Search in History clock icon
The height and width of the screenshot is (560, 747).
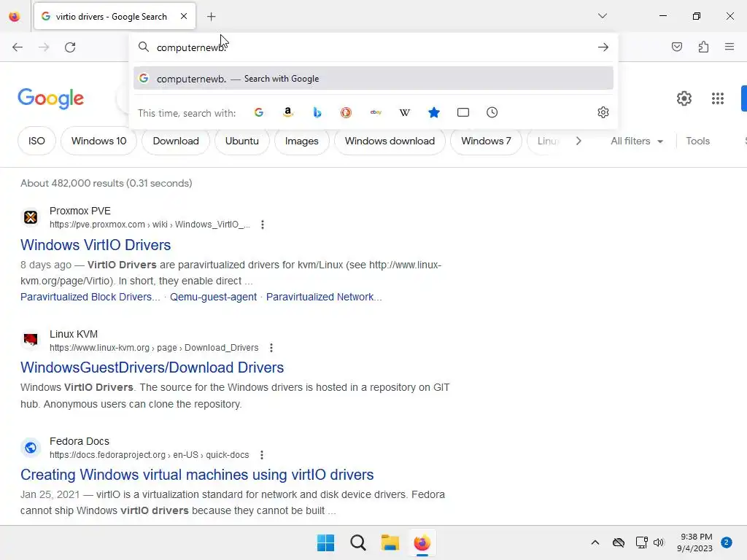coord(492,112)
